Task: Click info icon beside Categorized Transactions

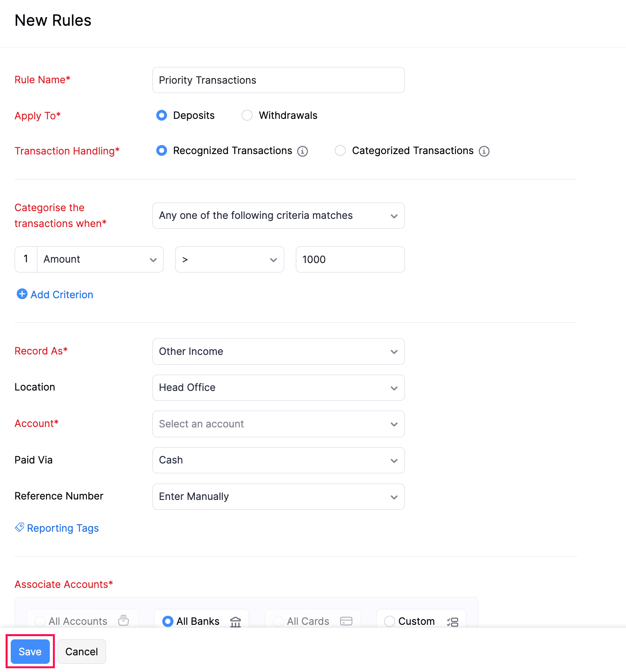Action: 484,151
